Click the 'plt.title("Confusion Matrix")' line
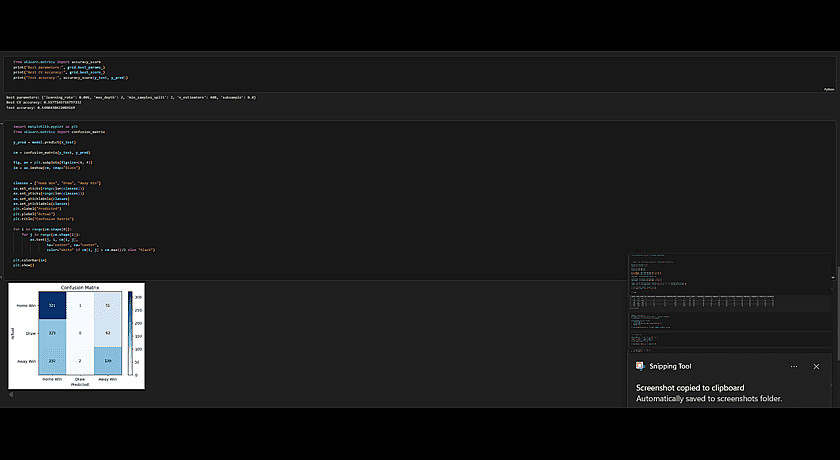Screen dimensions: 840x460 [43, 219]
